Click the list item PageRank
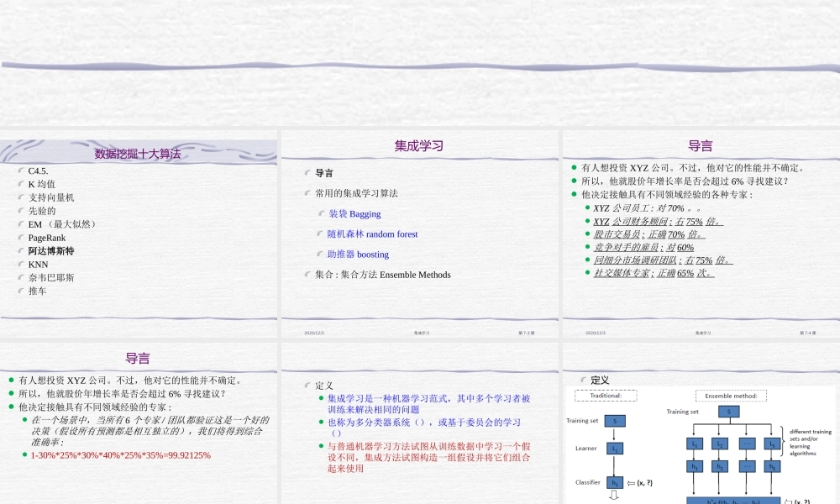The height and width of the screenshot is (504, 840). coord(46,238)
